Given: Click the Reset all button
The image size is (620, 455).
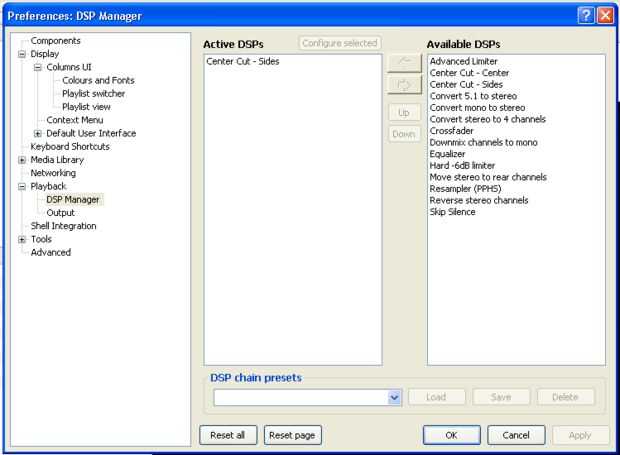Looking at the screenshot, I should (x=228, y=435).
